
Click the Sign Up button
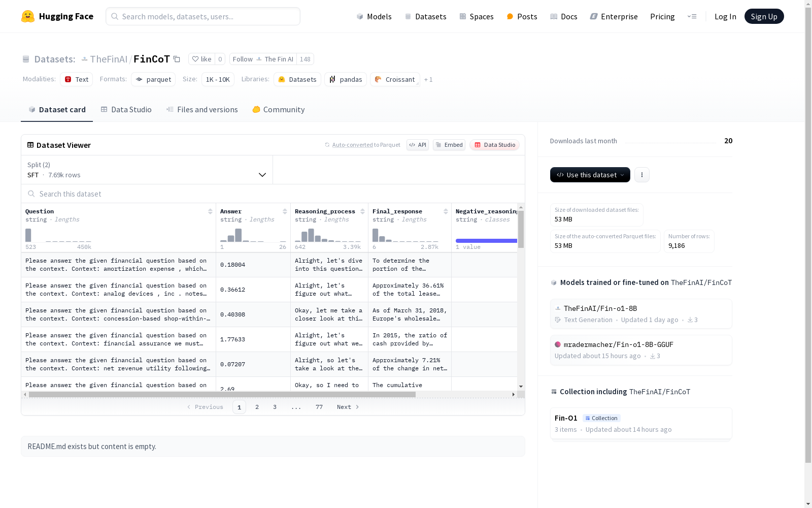pyautogui.click(x=764, y=16)
